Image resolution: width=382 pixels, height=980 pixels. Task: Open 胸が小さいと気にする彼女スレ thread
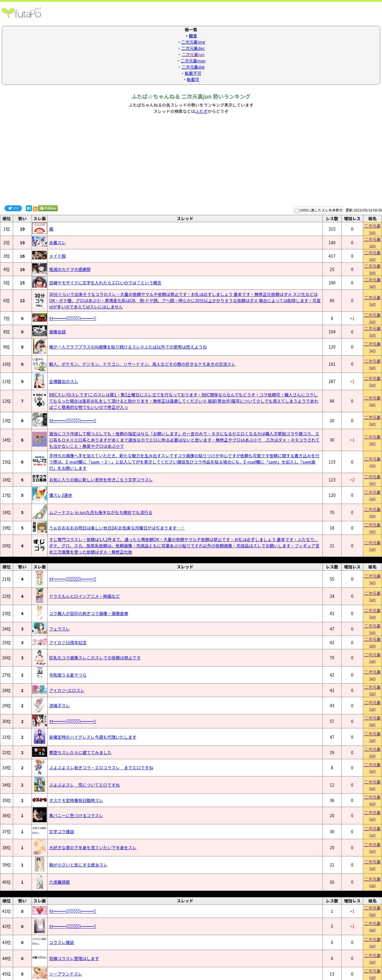click(78, 865)
